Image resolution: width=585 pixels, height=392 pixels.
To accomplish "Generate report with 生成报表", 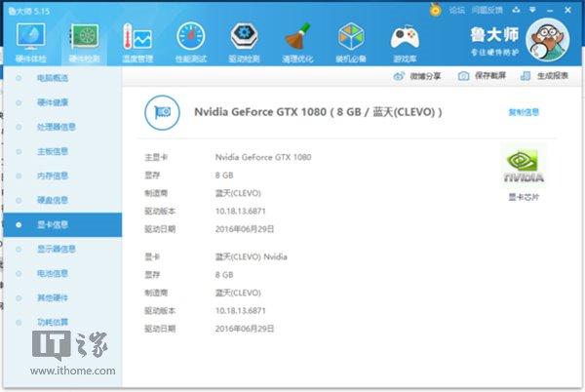I will (x=545, y=75).
